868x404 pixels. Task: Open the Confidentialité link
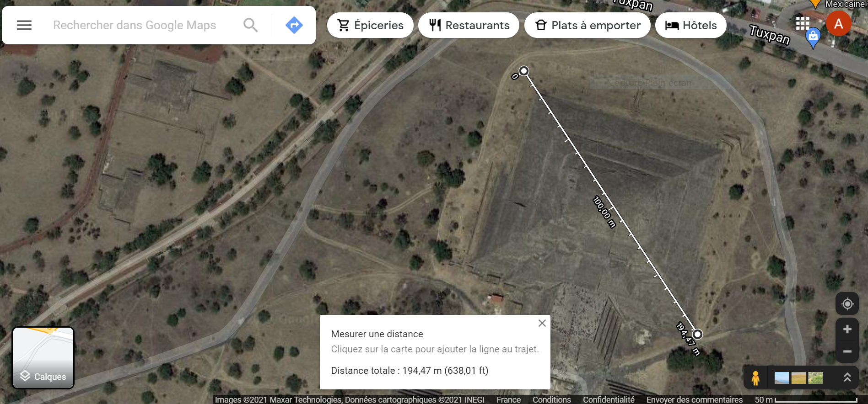[x=609, y=399]
